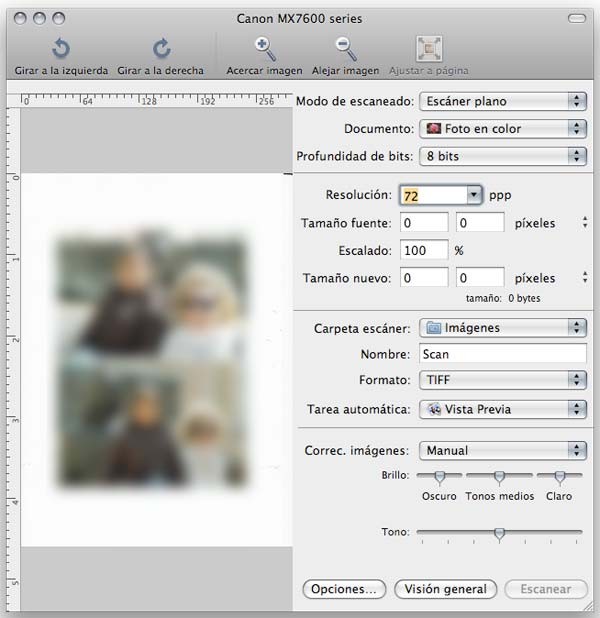
Task: Change the Tamaño nuevo units stepper
Action: [x=585, y=278]
